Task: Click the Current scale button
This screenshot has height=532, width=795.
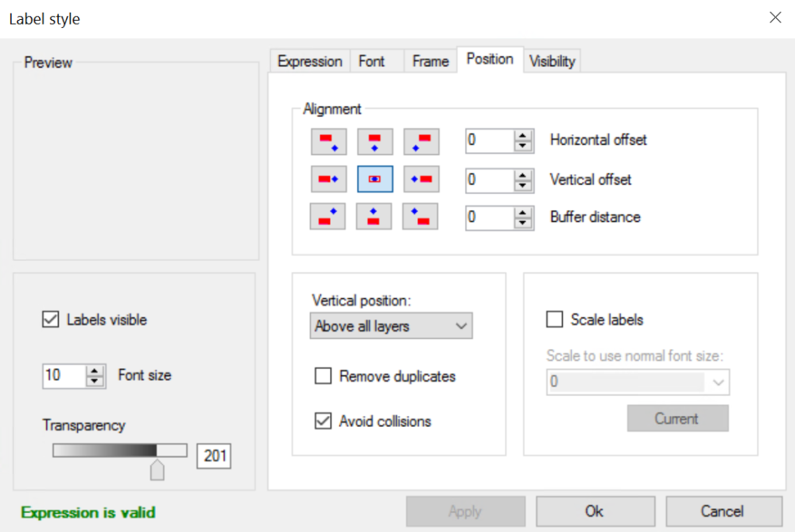Action: [x=677, y=417]
